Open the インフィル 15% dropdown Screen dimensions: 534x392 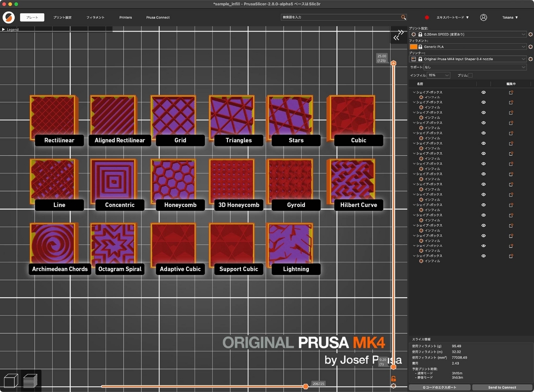438,75
